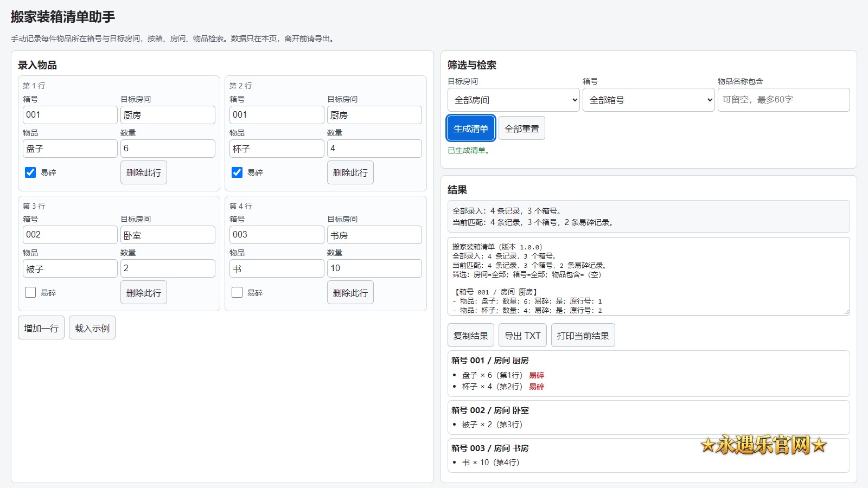Image resolution: width=868 pixels, height=488 pixels.
Task: Click the 箱号 field containing 003
Action: click(277, 235)
